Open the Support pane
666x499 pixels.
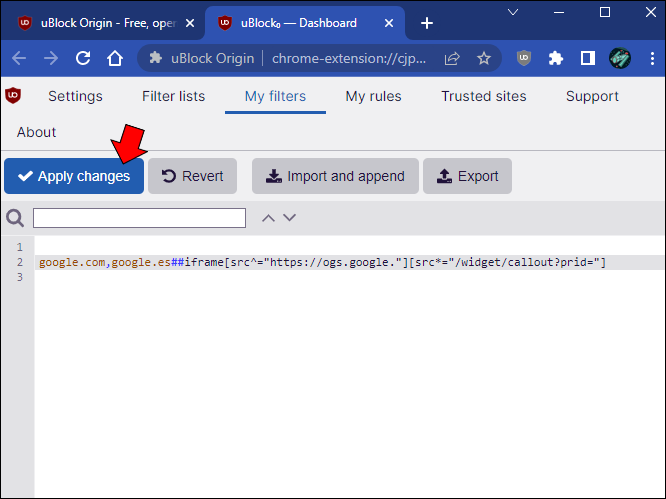pos(592,96)
